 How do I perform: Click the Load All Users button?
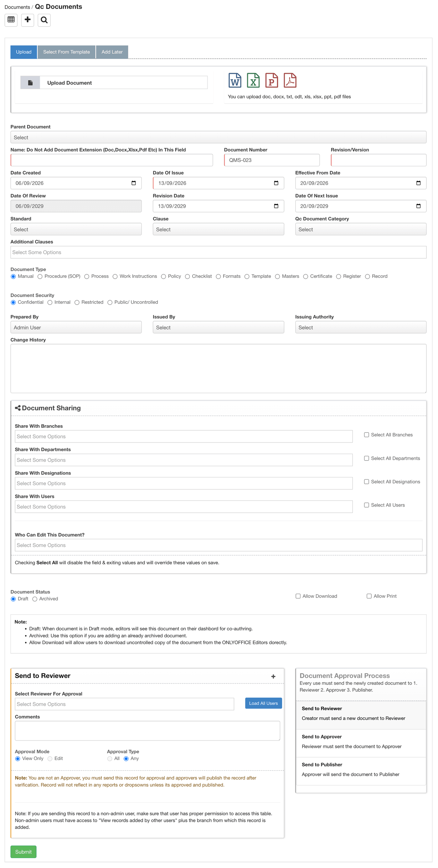click(x=263, y=704)
